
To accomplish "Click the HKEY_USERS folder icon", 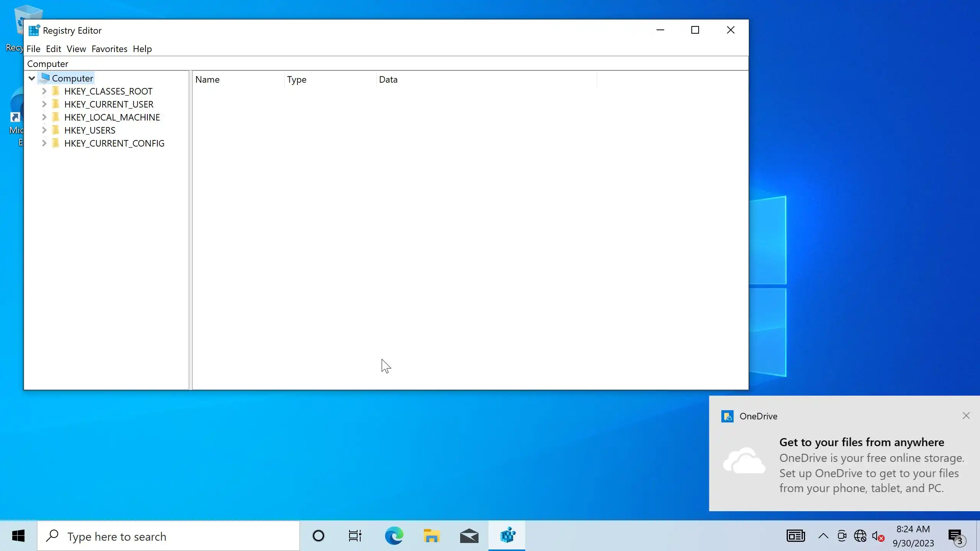I will click(x=56, y=130).
